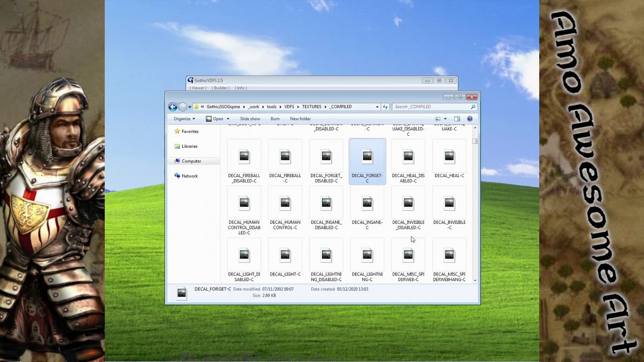
Task: Expand the arrow after tools breadcrumb
Action: click(281, 107)
